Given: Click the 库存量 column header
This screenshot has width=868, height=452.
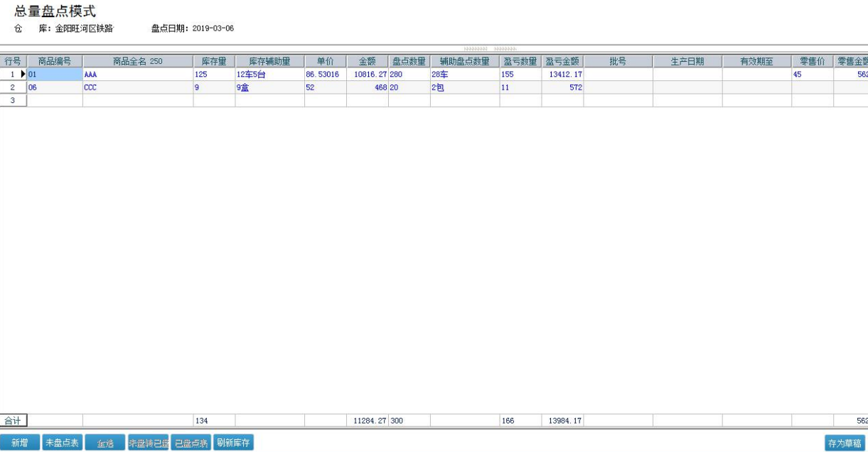Looking at the screenshot, I should (x=214, y=62).
